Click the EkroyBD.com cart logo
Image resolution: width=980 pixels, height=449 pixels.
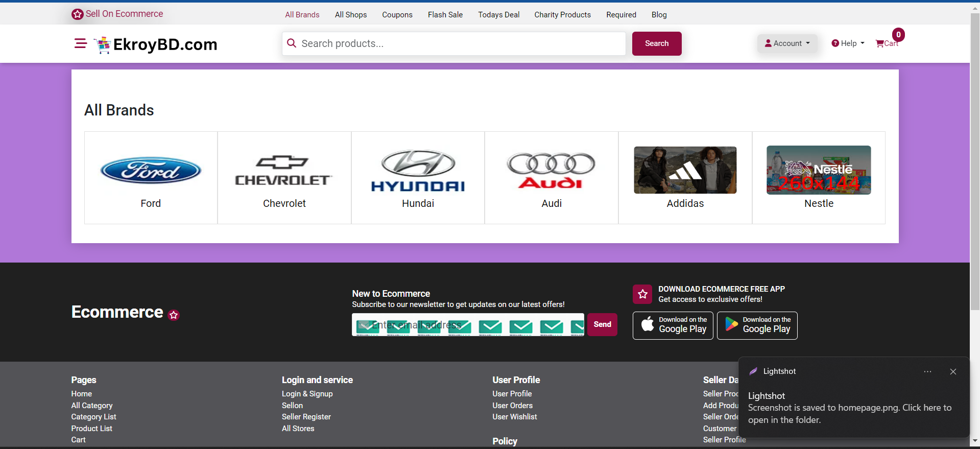103,45
